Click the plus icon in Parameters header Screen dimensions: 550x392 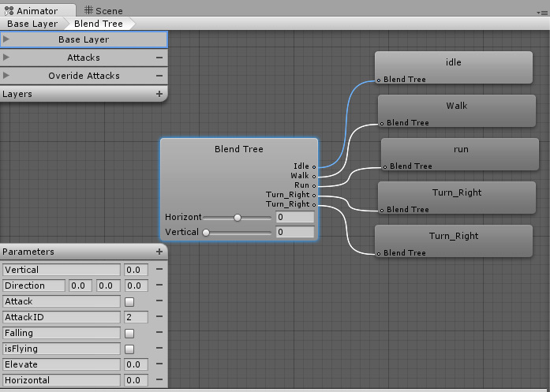point(159,252)
